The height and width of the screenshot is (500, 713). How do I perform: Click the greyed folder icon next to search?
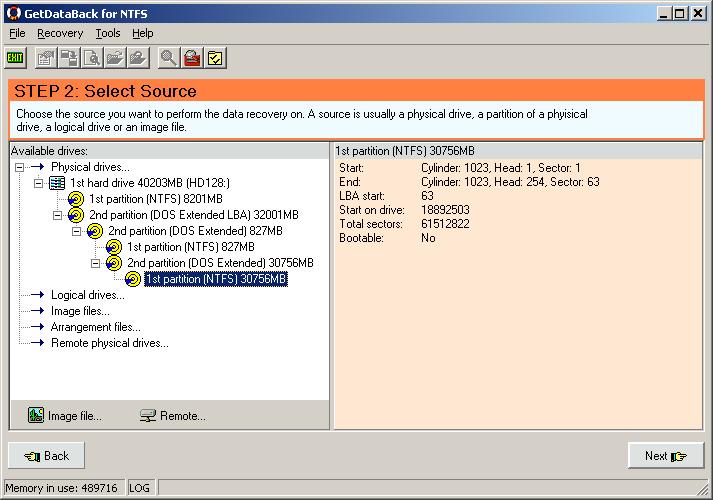[138, 58]
